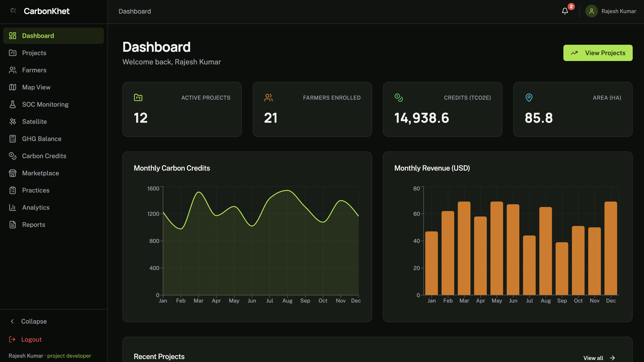Screen dimensions: 644x362
Task: Click the Map View map icon
Action: point(12,87)
